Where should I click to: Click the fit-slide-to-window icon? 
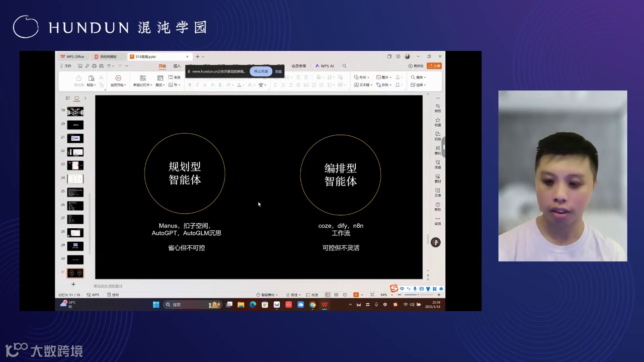point(372,295)
